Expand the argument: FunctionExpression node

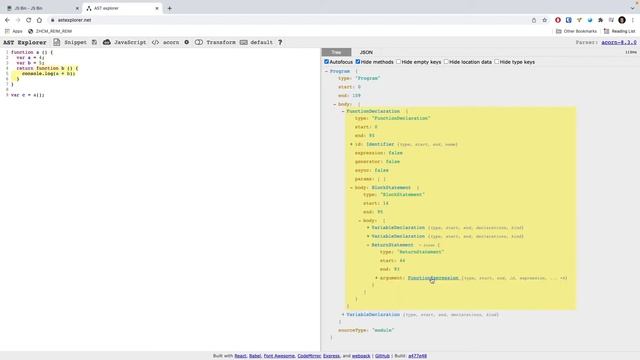376,278
